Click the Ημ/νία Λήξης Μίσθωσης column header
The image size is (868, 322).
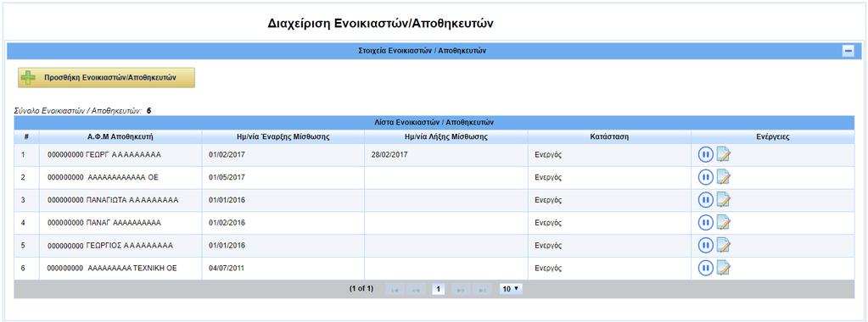tap(445, 136)
